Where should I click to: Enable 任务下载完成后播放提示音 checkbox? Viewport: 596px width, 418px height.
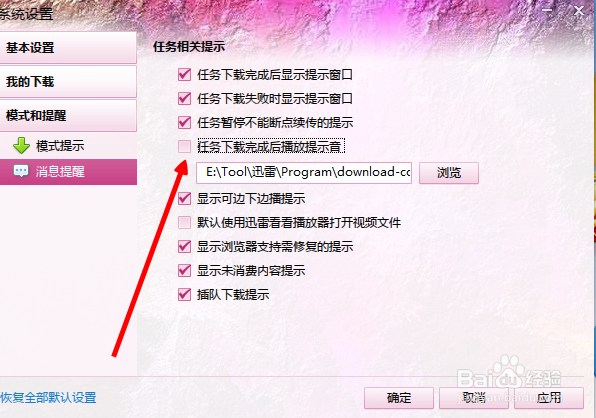(184, 146)
